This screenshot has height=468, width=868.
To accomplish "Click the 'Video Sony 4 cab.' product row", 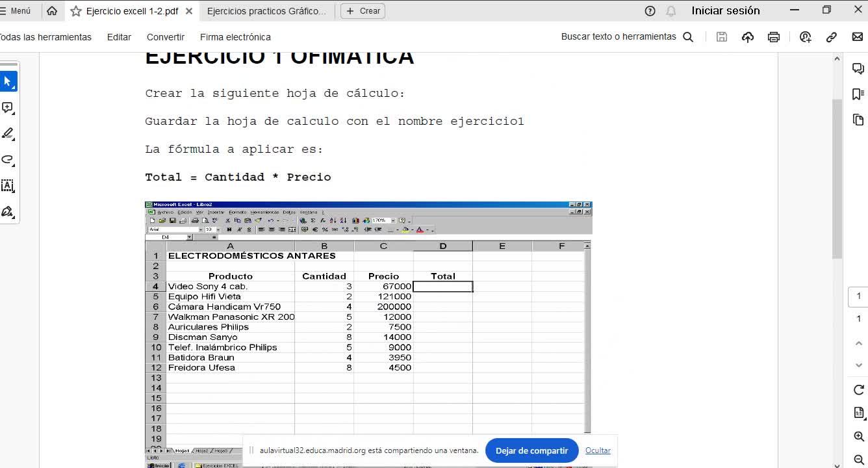I will pos(208,287).
